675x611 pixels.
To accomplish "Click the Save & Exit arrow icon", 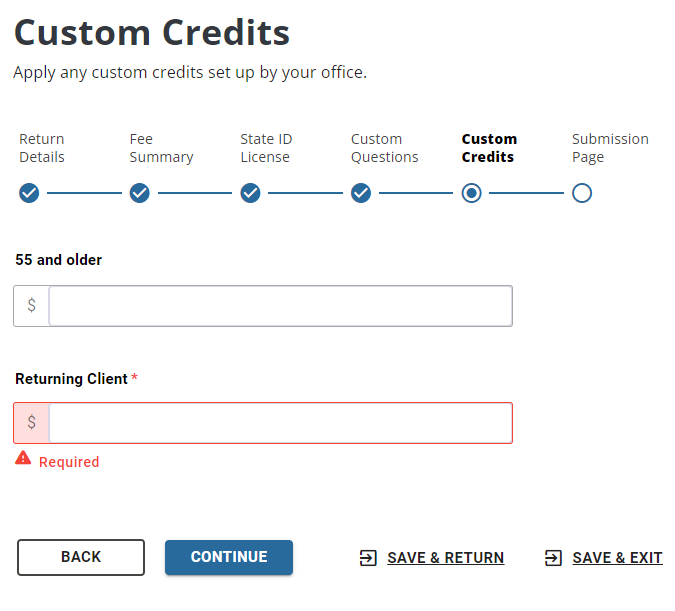I will coord(553,558).
